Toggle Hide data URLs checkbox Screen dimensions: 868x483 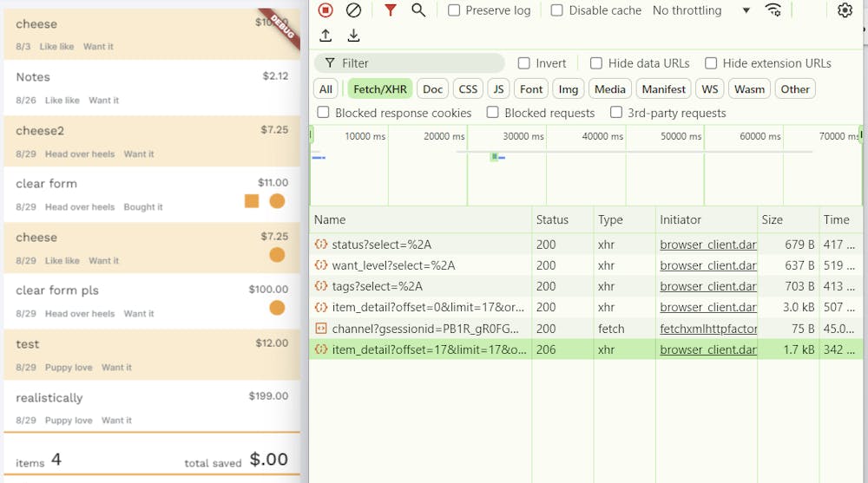coord(596,63)
